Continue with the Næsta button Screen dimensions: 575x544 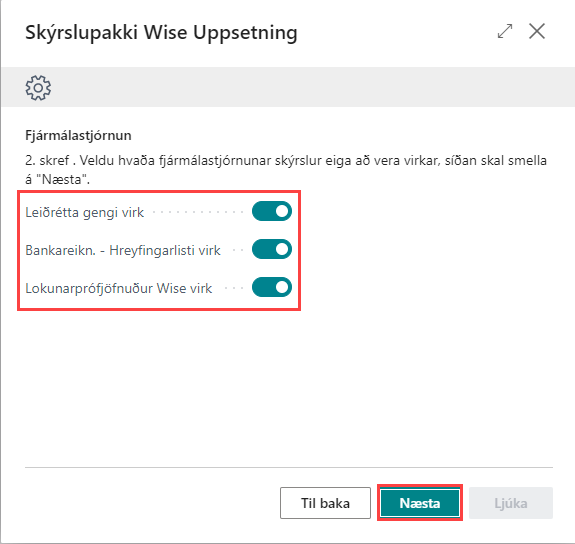tap(420, 503)
